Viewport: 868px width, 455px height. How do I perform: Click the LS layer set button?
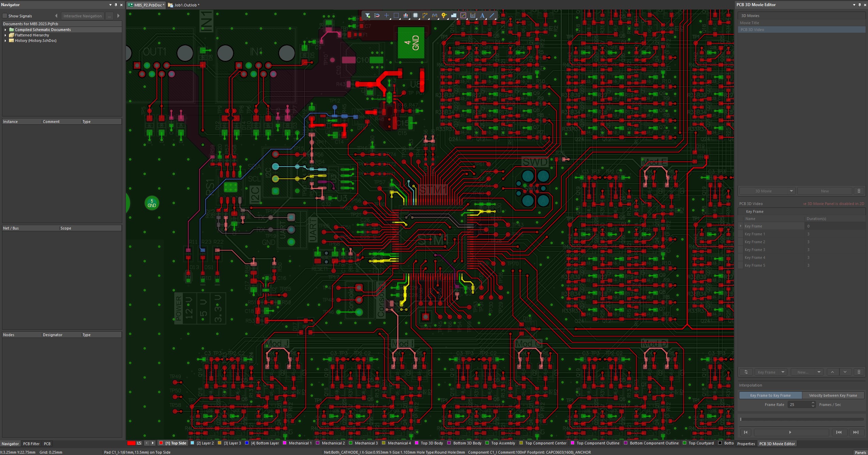coord(139,443)
